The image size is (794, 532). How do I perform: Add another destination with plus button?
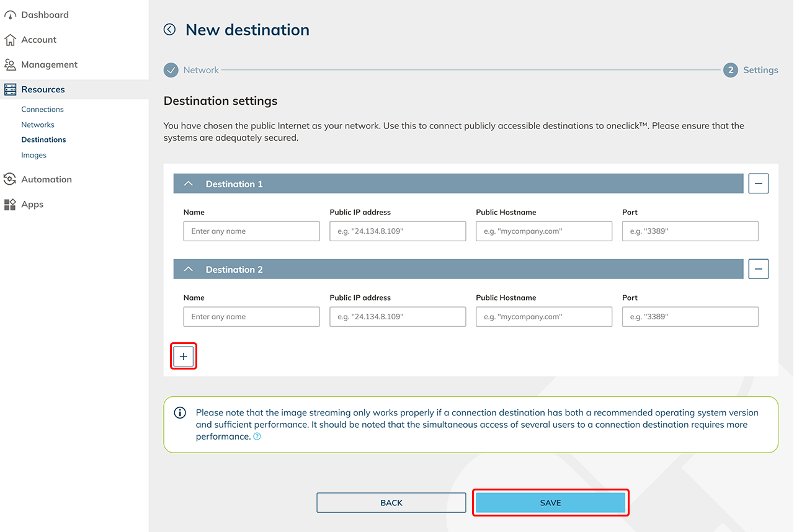(184, 357)
